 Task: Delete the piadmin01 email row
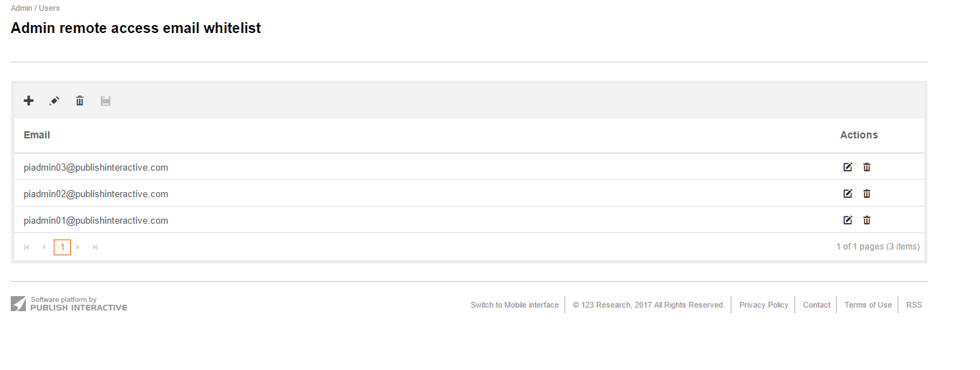coord(867,220)
